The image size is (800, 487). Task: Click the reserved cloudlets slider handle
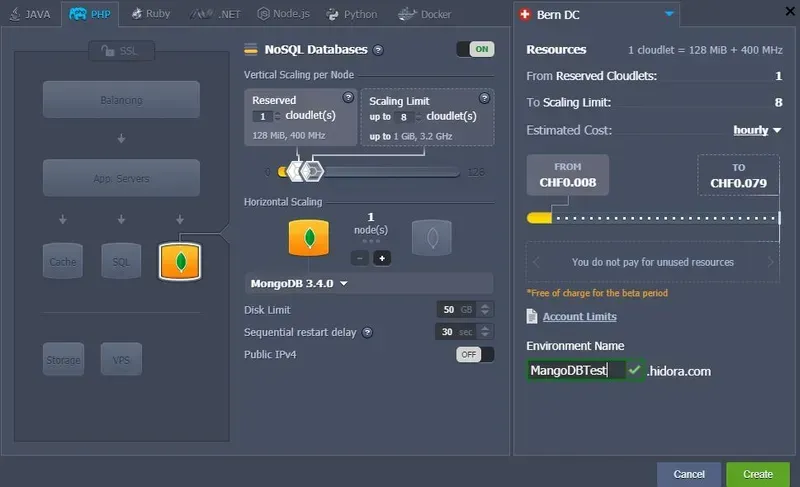pos(296,171)
